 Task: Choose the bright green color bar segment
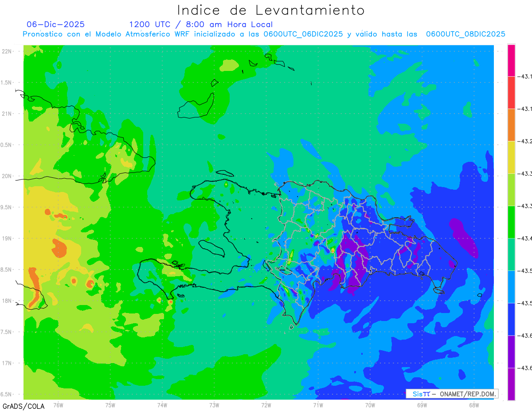511,222
